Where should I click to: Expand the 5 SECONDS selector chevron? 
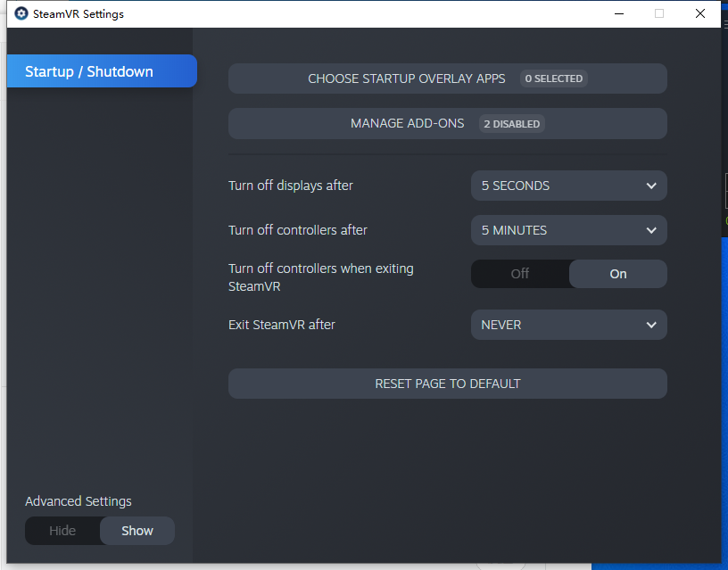coord(652,186)
